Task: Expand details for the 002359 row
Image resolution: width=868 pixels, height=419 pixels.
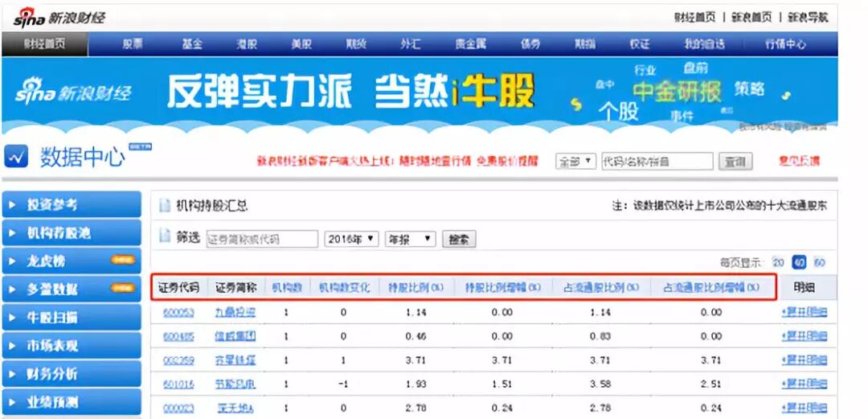Action: click(x=805, y=360)
